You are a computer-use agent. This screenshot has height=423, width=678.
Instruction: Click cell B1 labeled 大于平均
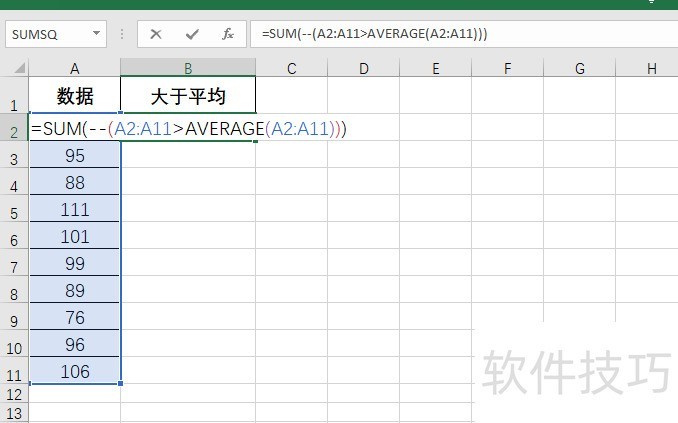(188, 96)
